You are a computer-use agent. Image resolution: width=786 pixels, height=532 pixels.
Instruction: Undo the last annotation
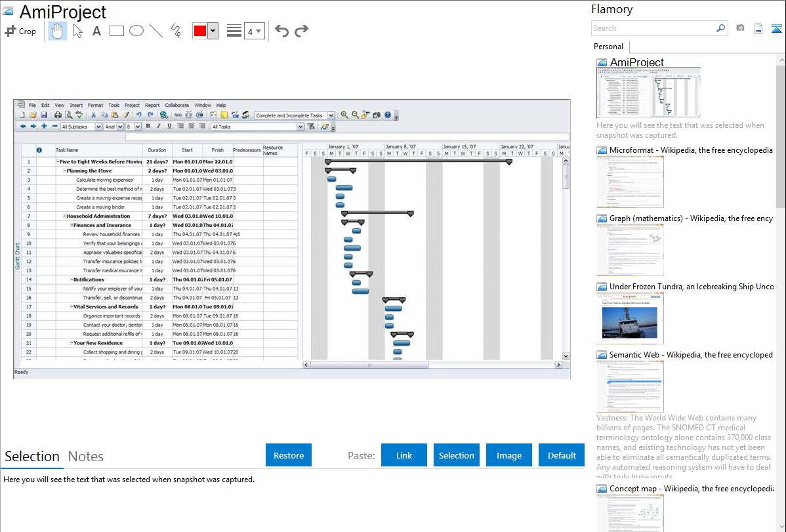click(x=281, y=31)
